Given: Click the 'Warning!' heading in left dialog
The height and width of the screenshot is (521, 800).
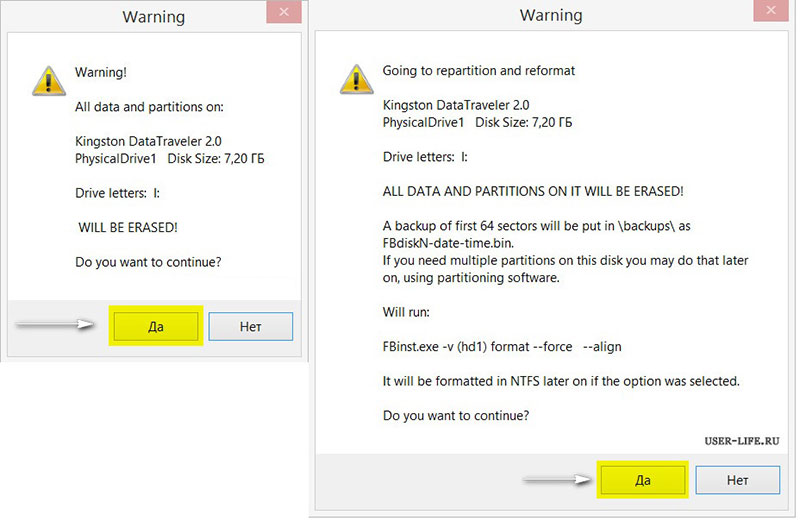Looking at the screenshot, I should pyautogui.click(x=101, y=72).
